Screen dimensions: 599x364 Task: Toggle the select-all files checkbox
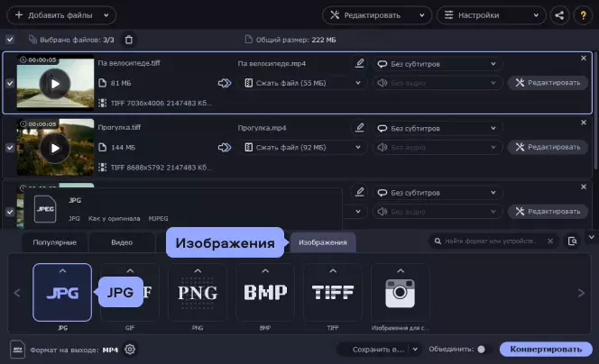10,40
